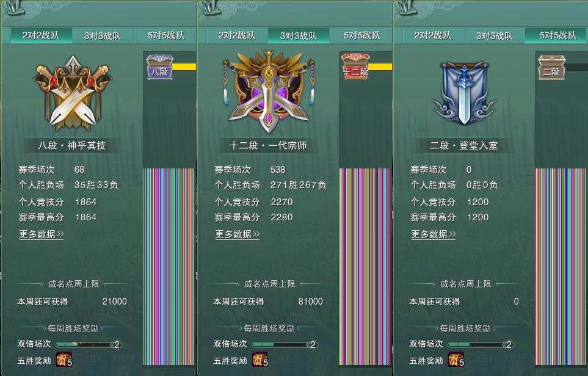Open 更多数据 link under 十二段 stats
Viewport: 588px width, 376px height.
pos(238,234)
